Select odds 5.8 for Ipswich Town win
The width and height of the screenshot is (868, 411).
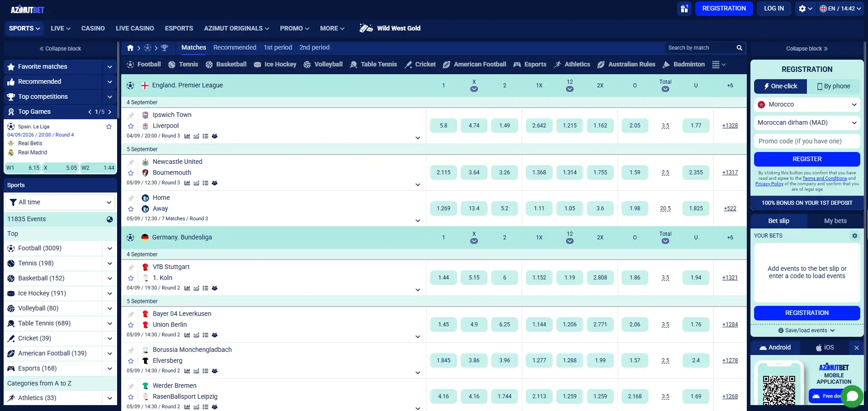pos(443,126)
